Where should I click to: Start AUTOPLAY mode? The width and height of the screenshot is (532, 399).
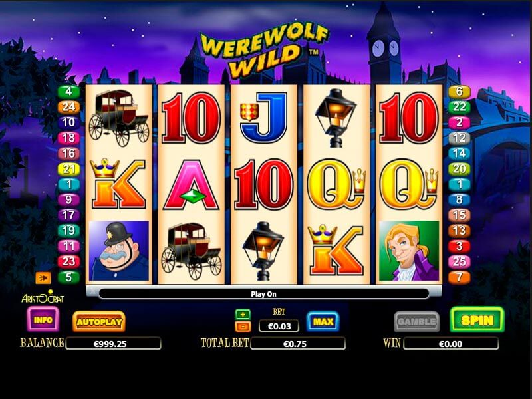pos(99,321)
